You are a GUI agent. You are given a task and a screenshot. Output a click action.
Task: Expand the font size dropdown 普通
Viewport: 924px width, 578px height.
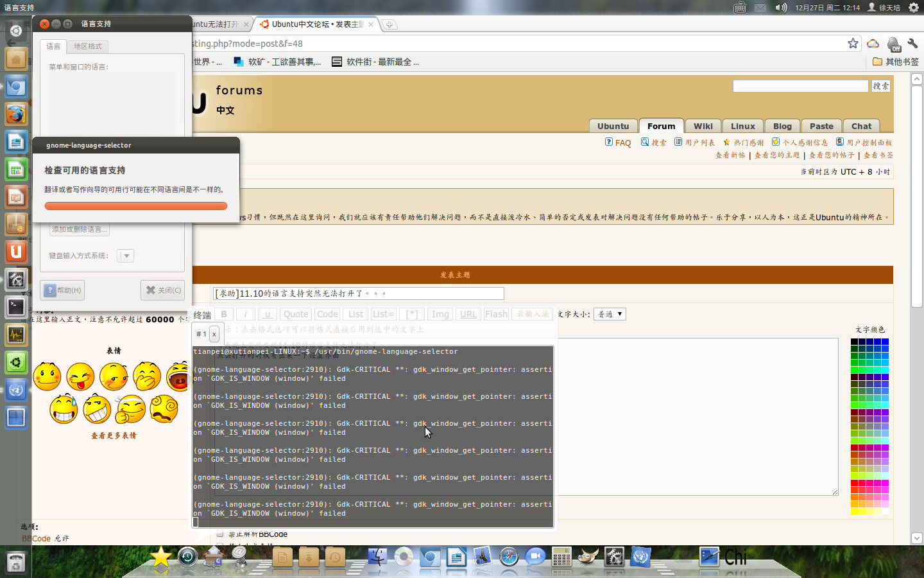610,314
